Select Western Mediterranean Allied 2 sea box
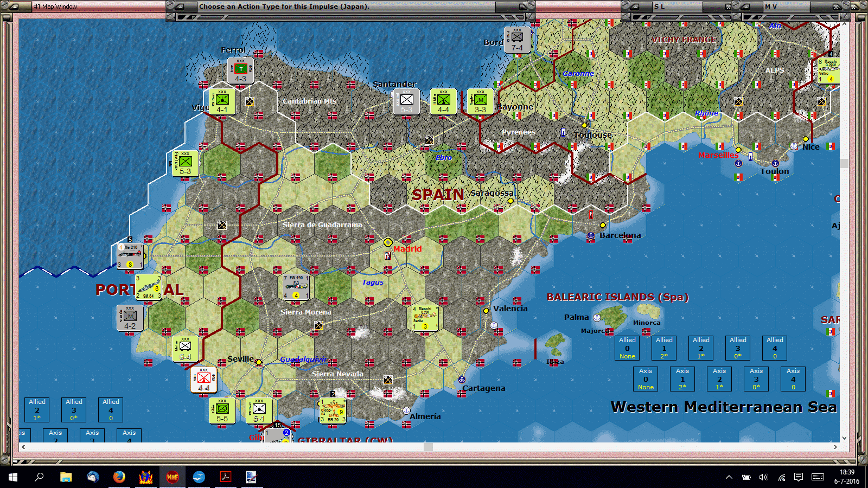 pyautogui.click(x=701, y=348)
